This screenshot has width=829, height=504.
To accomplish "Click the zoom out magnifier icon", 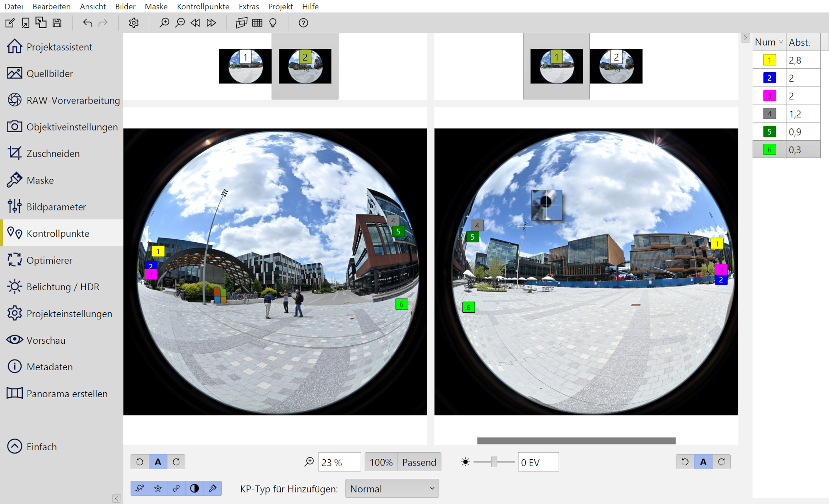I will (x=180, y=23).
